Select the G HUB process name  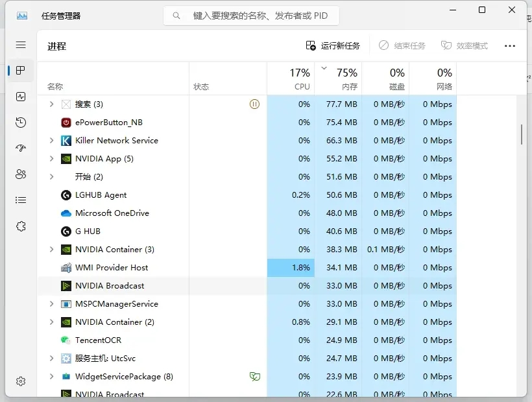pos(88,231)
